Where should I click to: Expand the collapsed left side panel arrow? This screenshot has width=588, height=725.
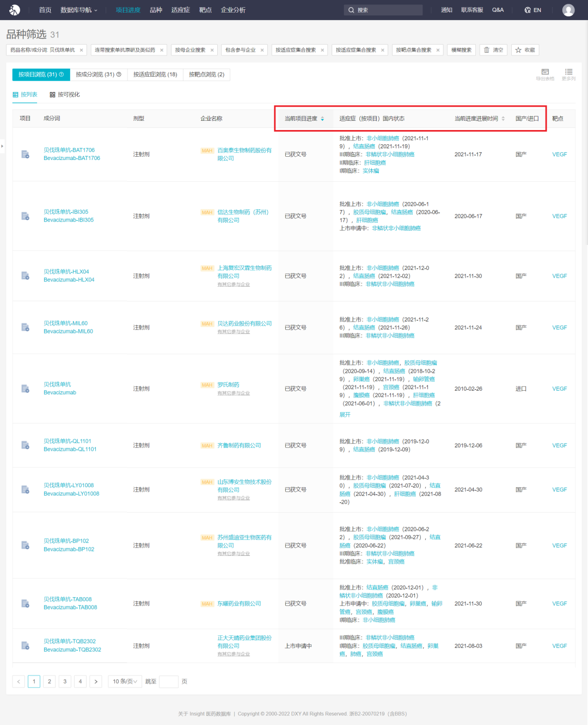[x=2, y=146]
